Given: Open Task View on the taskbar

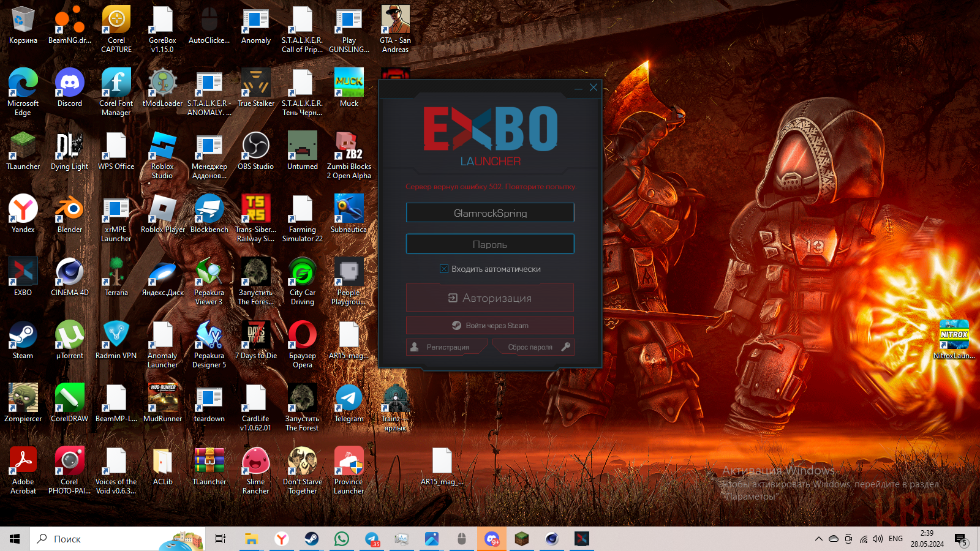Looking at the screenshot, I should click(221, 539).
